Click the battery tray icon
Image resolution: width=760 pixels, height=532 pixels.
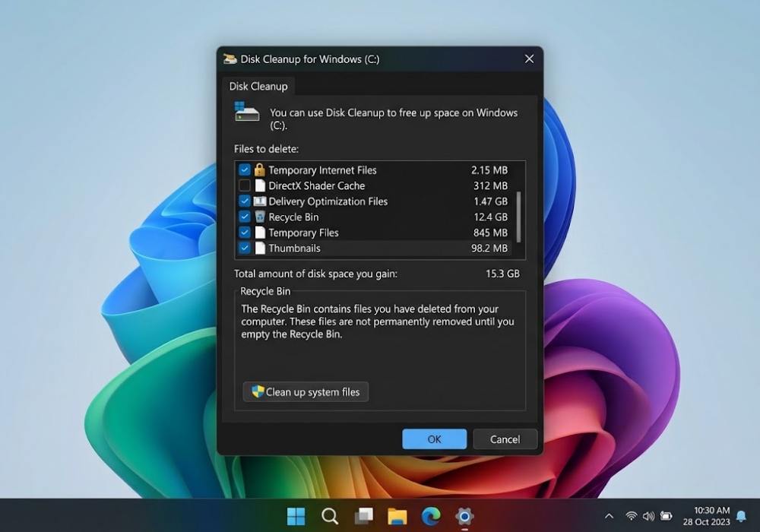(x=667, y=516)
